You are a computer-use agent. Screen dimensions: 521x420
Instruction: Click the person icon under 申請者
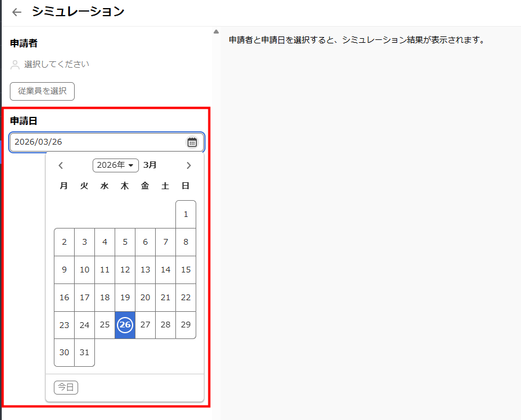tap(16, 65)
